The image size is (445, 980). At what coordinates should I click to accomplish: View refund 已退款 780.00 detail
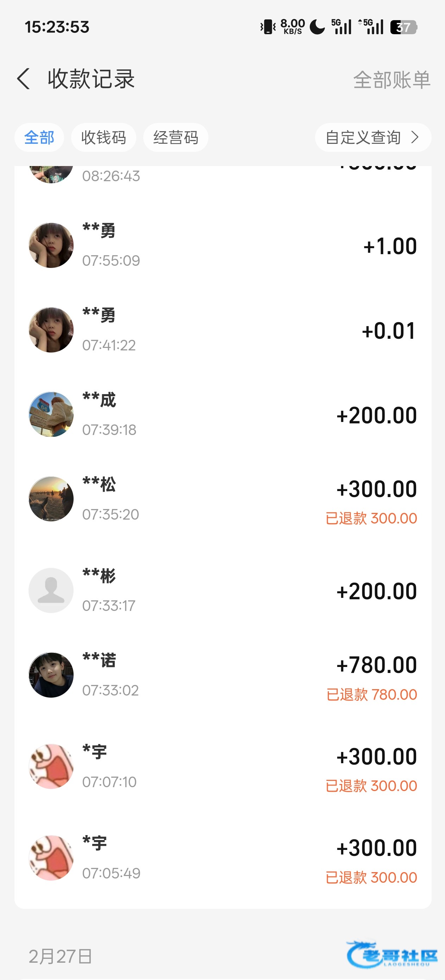[372, 695]
